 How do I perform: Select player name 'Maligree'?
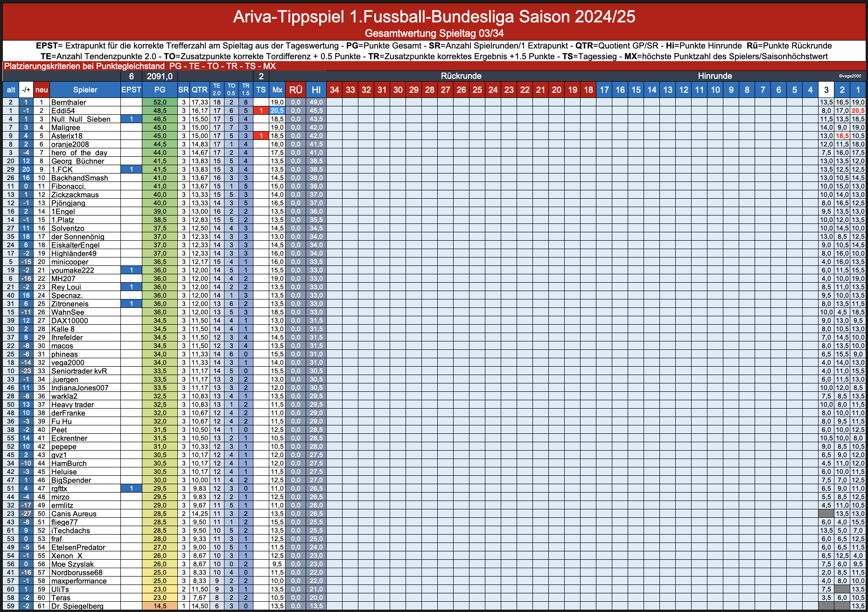pyautogui.click(x=66, y=127)
